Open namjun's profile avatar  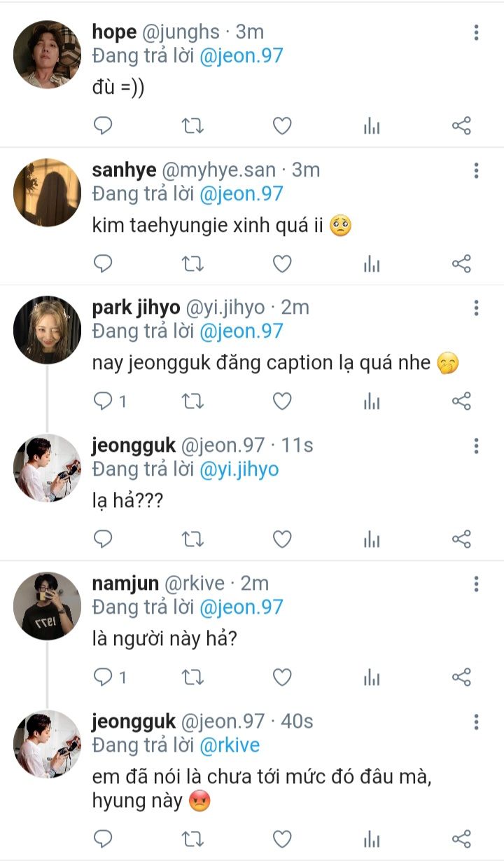click(47, 606)
